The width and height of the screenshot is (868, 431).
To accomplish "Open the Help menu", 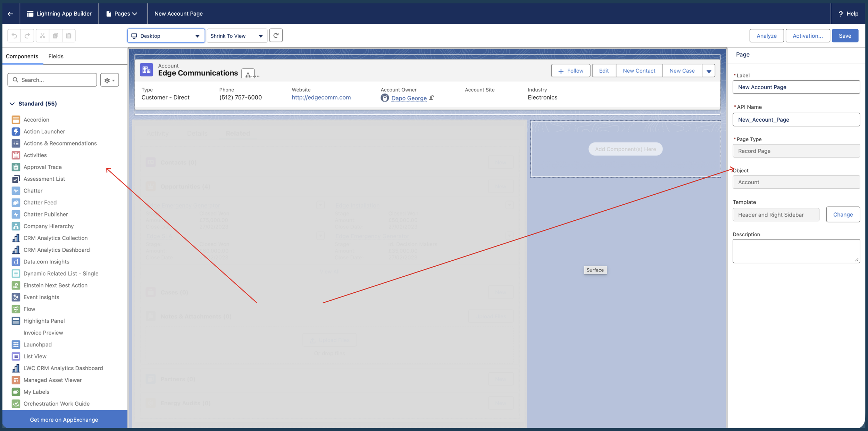I will (848, 14).
